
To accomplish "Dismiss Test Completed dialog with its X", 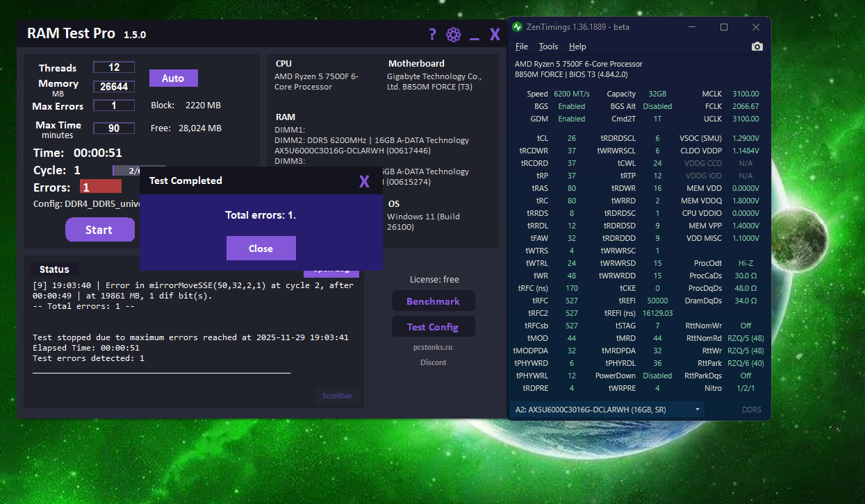I will pos(364,181).
